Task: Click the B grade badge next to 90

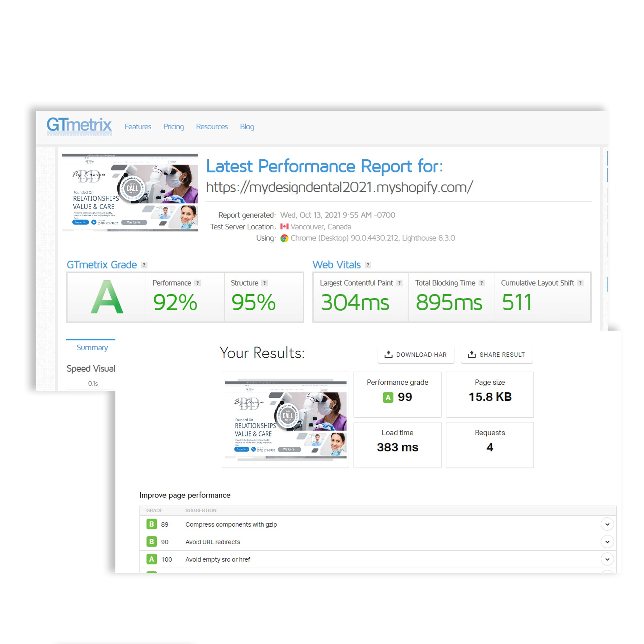Action: pos(152,542)
